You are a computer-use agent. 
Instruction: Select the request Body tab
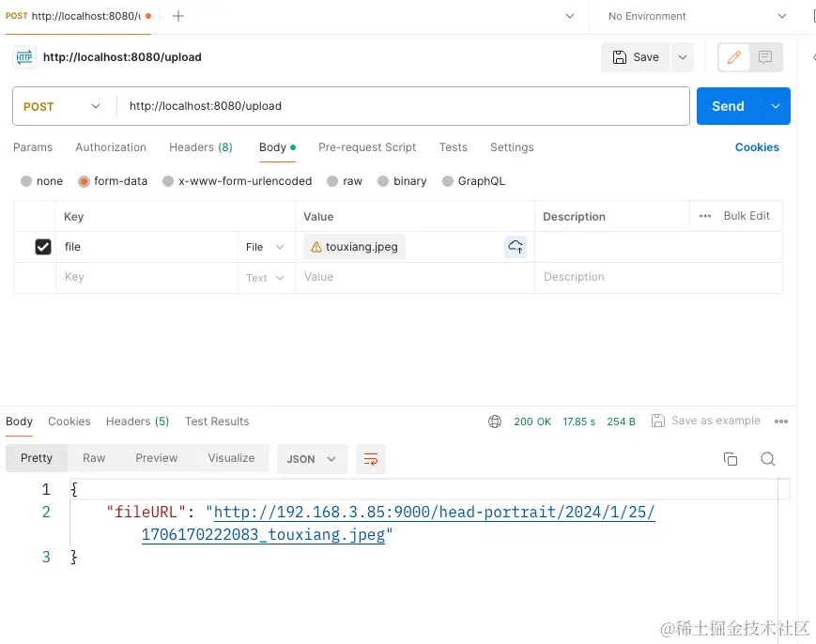pos(277,147)
